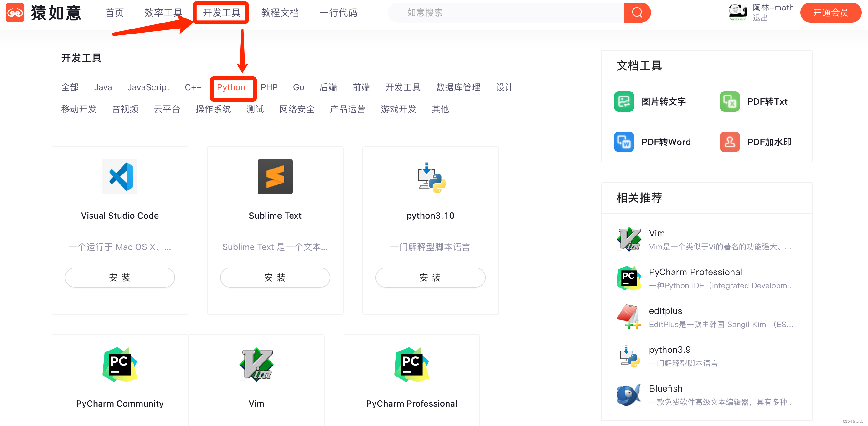Select the 前端 category filter
This screenshot has width=868, height=426.
361,87
